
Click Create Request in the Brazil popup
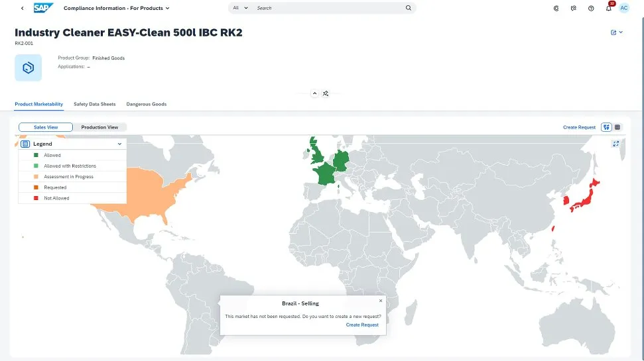point(362,325)
